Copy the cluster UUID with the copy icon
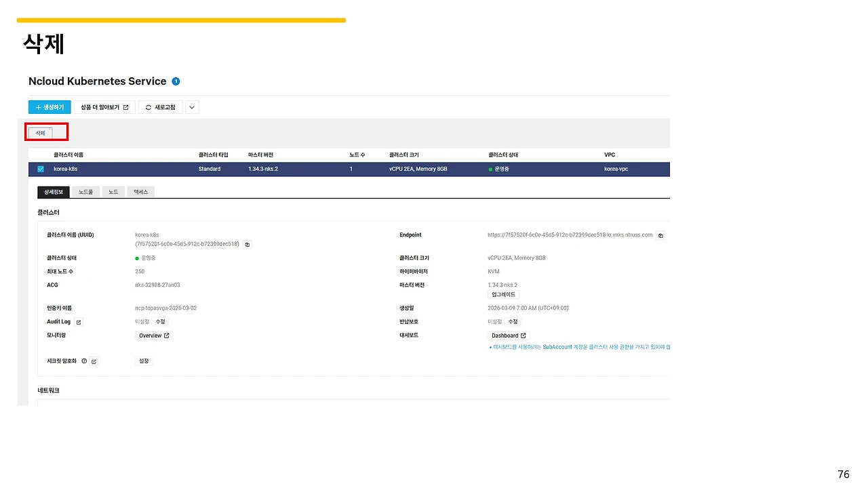 [248, 245]
